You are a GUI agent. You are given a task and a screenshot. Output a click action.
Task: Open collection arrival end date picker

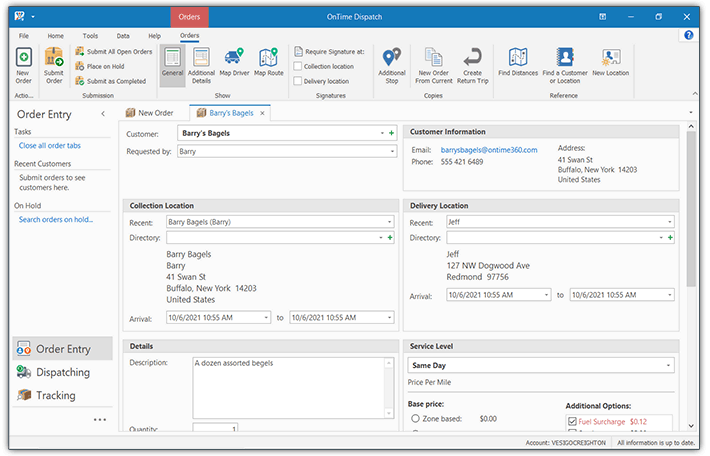(x=389, y=318)
